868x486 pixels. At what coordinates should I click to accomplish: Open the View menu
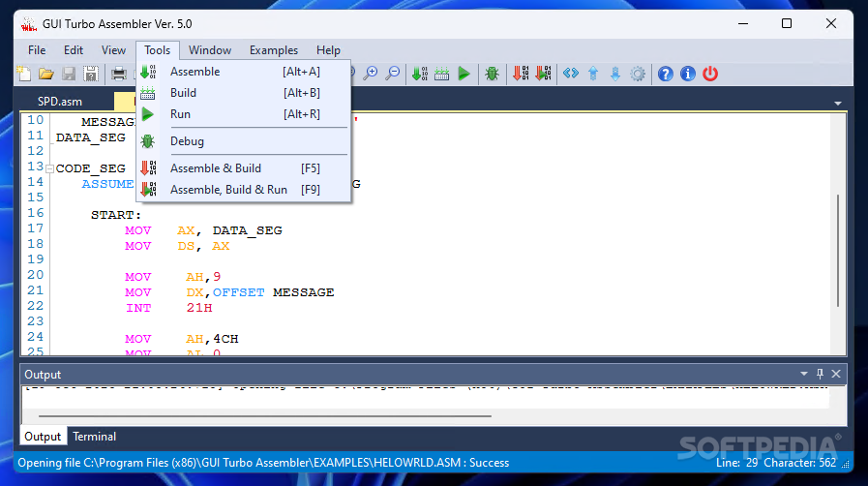coord(113,50)
